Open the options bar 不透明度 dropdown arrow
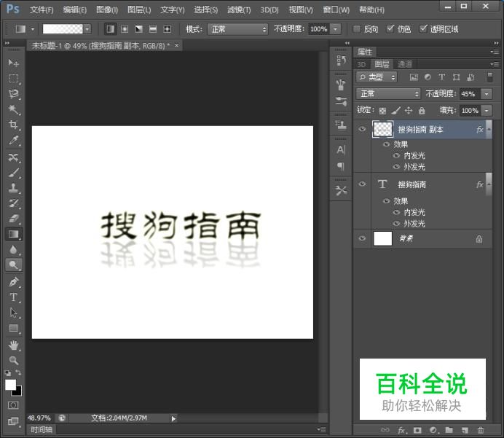Image resolution: width=504 pixels, height=438 pixels. [335, 29]
